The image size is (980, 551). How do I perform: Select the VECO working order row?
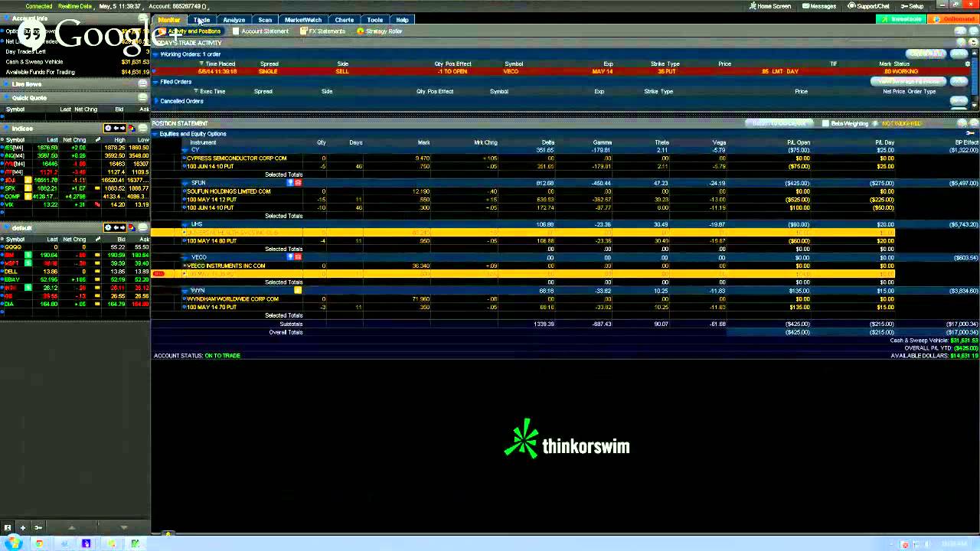[x=561, y=71]
